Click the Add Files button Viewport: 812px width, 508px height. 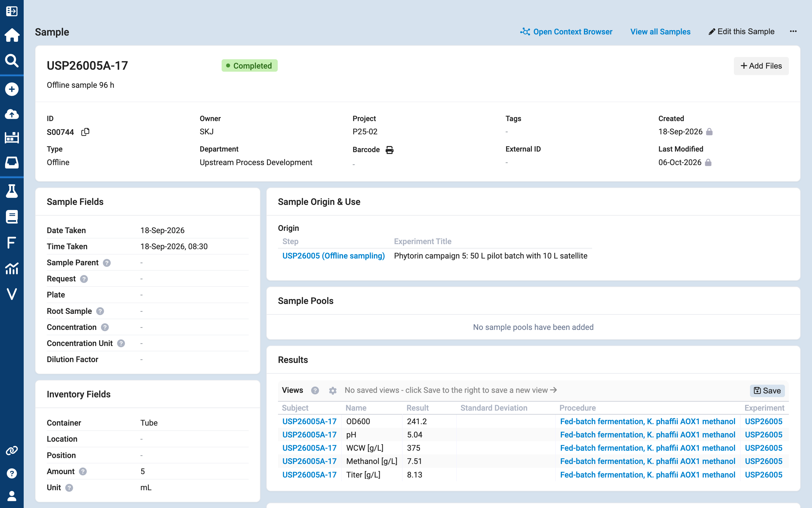tap(761, 66)
